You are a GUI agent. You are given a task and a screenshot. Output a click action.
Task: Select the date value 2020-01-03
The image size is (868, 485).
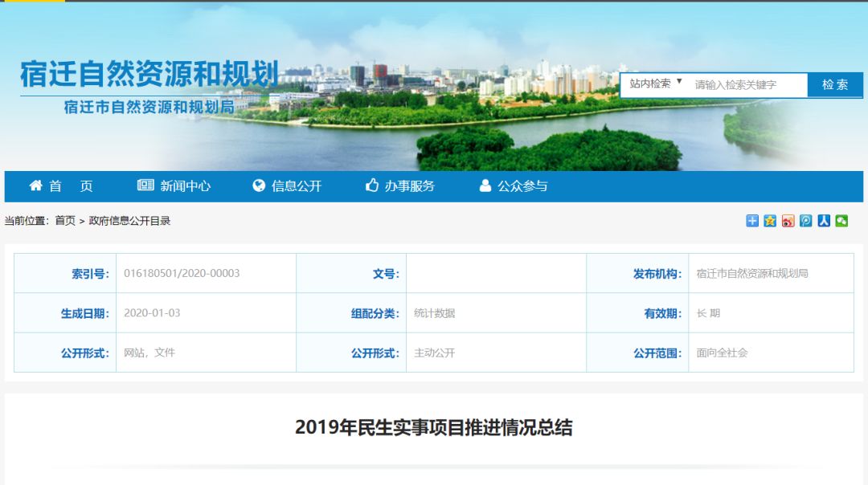point(152,313)
